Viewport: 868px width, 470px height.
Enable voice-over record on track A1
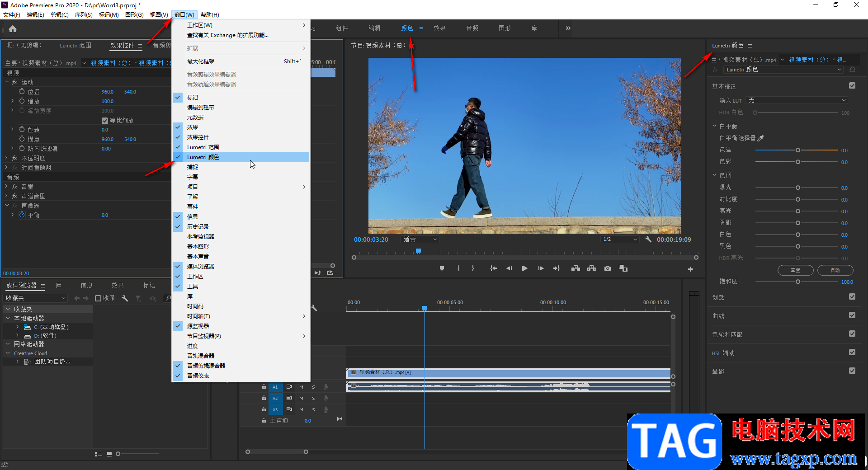[x=325, y=387]
